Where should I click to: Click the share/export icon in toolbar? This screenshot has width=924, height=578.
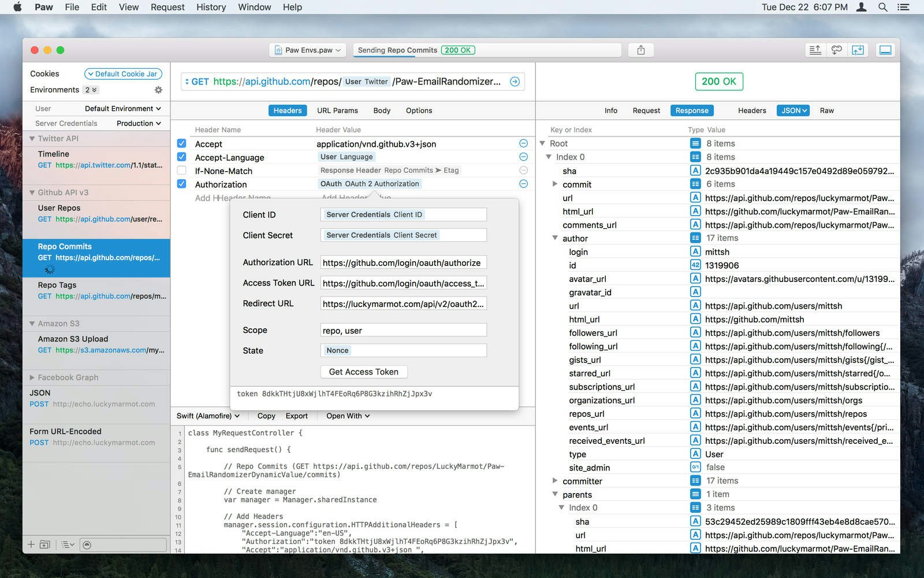click(641, 50)
